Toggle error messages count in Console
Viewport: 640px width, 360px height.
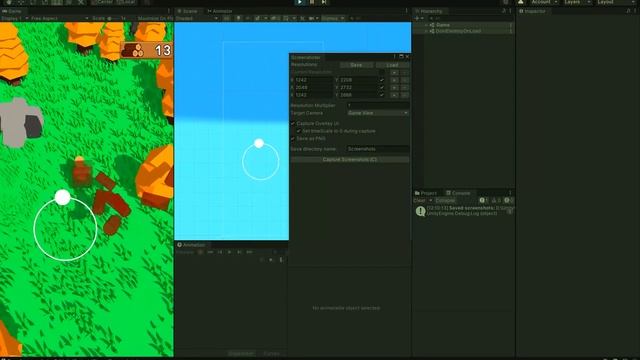click(508, 200)
